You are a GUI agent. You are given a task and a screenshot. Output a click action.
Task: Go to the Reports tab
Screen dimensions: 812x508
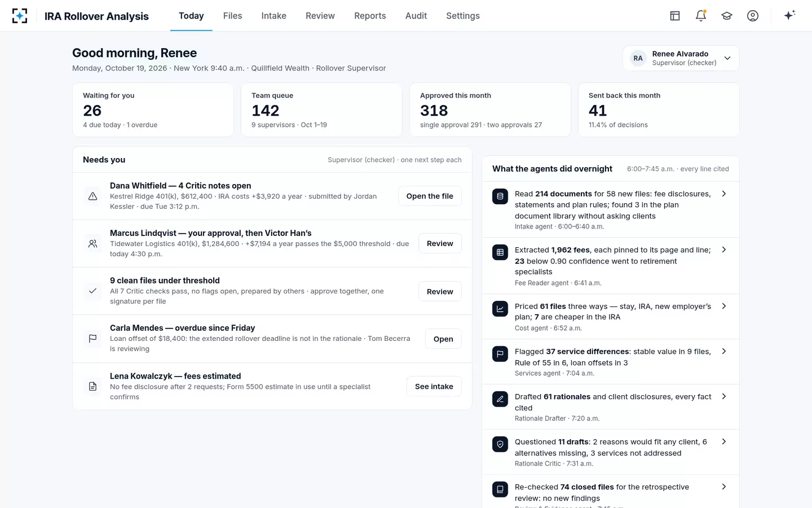370,16
